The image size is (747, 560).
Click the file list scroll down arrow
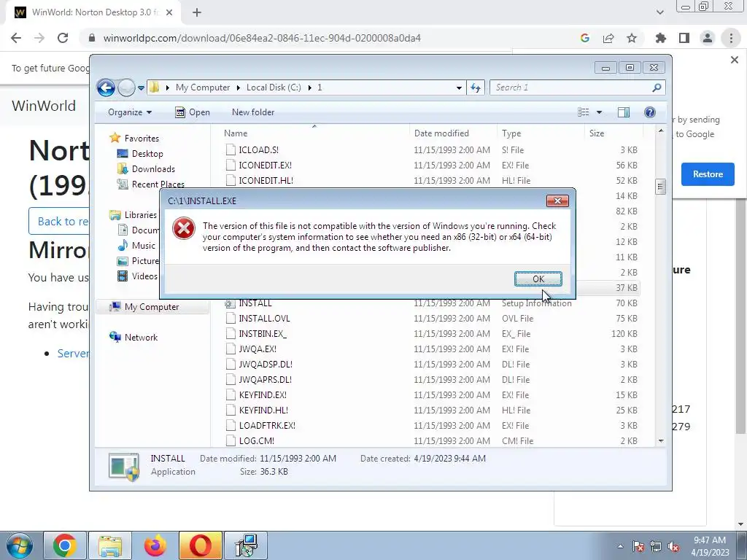click(660, 441)
